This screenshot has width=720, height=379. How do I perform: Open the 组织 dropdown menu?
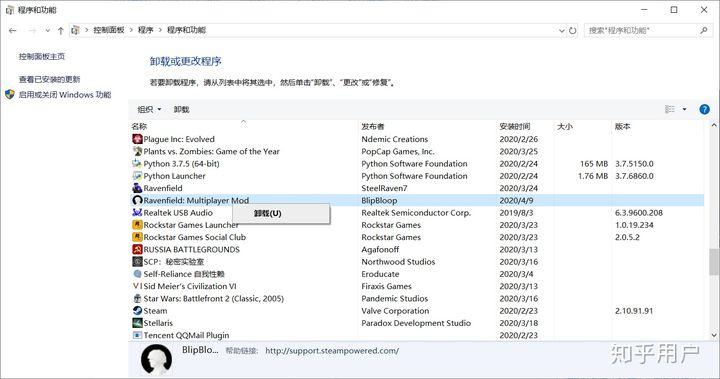[149, 109]
